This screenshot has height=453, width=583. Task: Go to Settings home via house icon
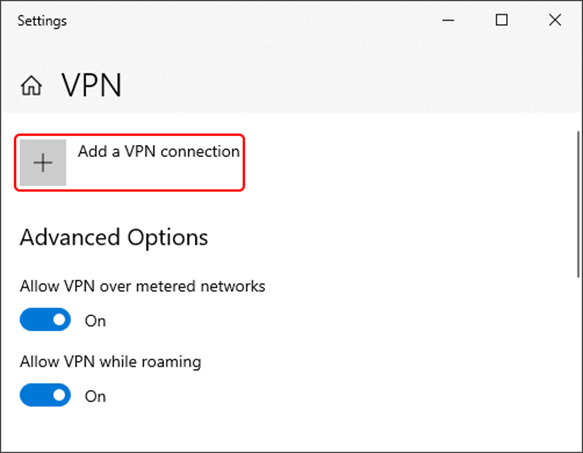coord(31,86)
